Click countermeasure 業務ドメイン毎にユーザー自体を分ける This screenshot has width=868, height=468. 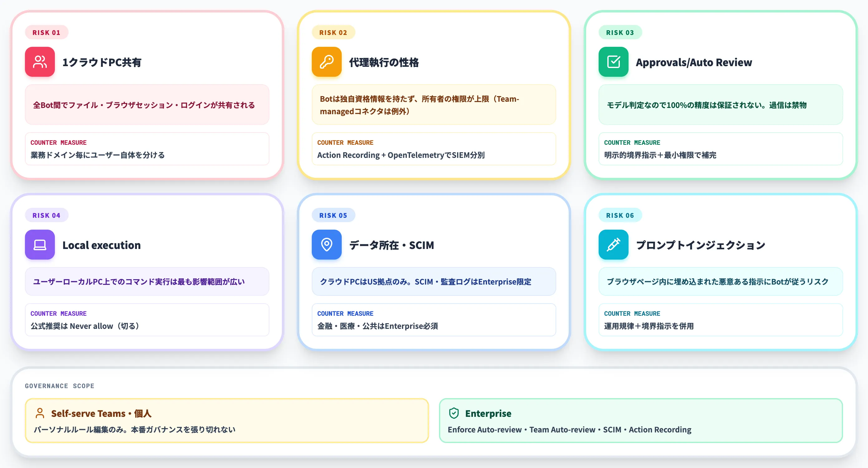(98, 155)
